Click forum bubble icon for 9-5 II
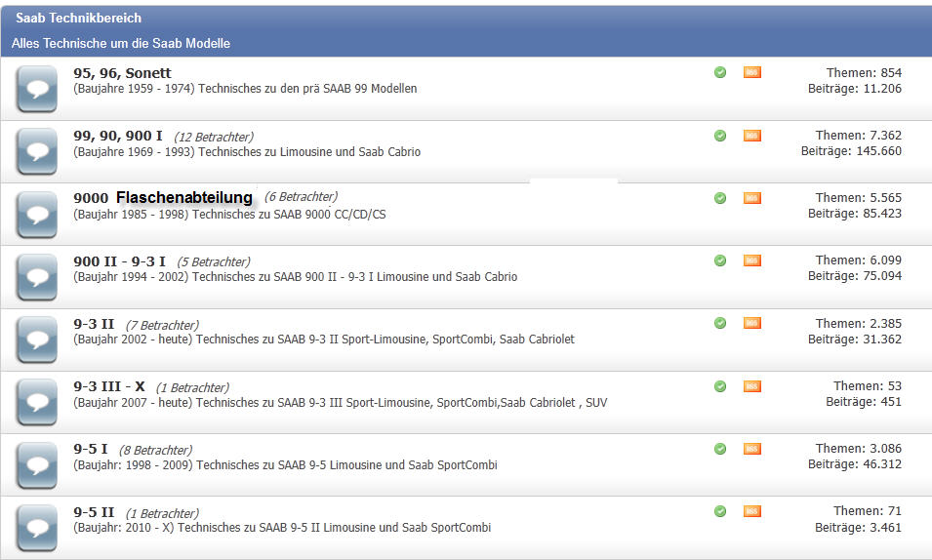The width and height of the screenshot is (932, 560). [x=37, y=528]
